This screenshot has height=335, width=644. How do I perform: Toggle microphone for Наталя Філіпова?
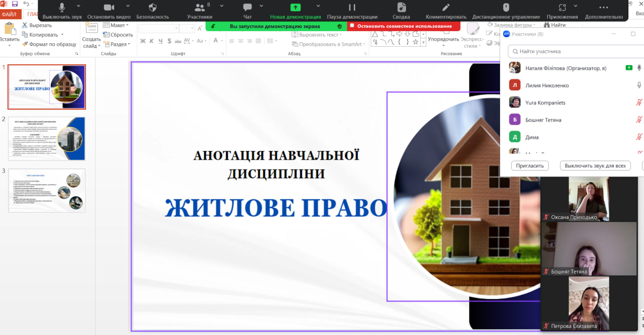coord(639,68)
